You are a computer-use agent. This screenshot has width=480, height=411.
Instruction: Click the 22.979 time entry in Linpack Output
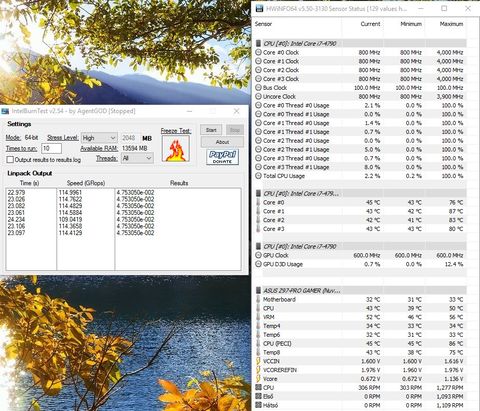point(16,192)
